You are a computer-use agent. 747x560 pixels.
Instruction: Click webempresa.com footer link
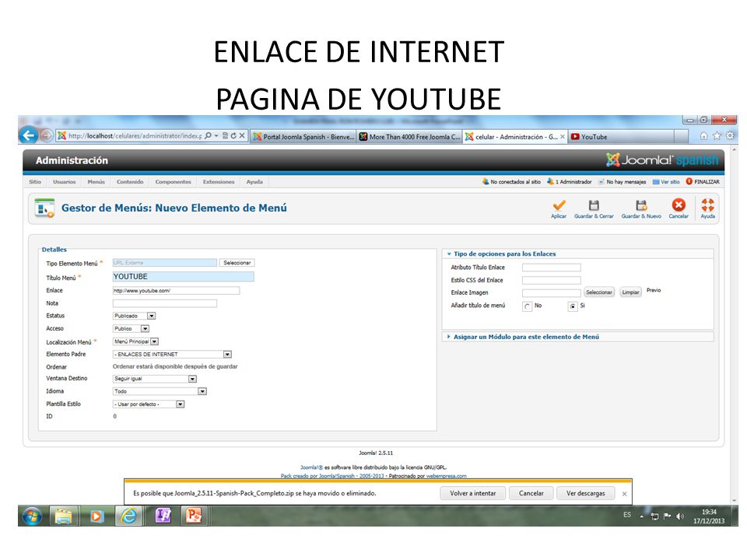pos(447,476)
